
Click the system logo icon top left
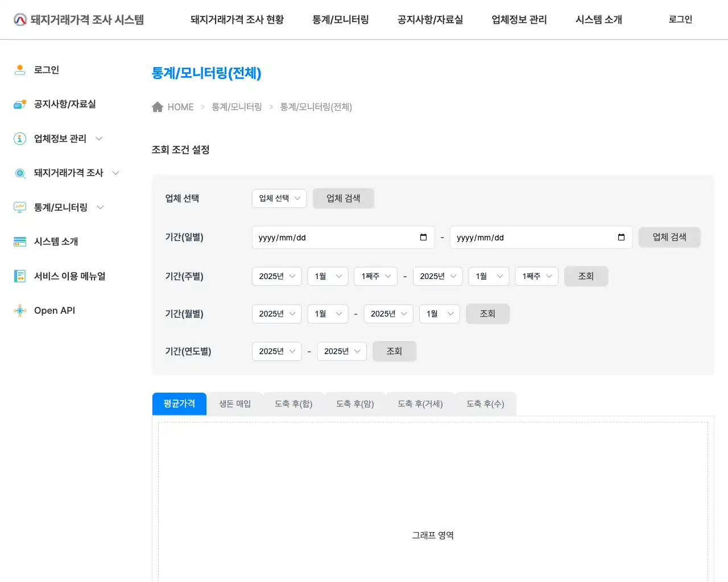pyautogui.click(x=20, y=19)
